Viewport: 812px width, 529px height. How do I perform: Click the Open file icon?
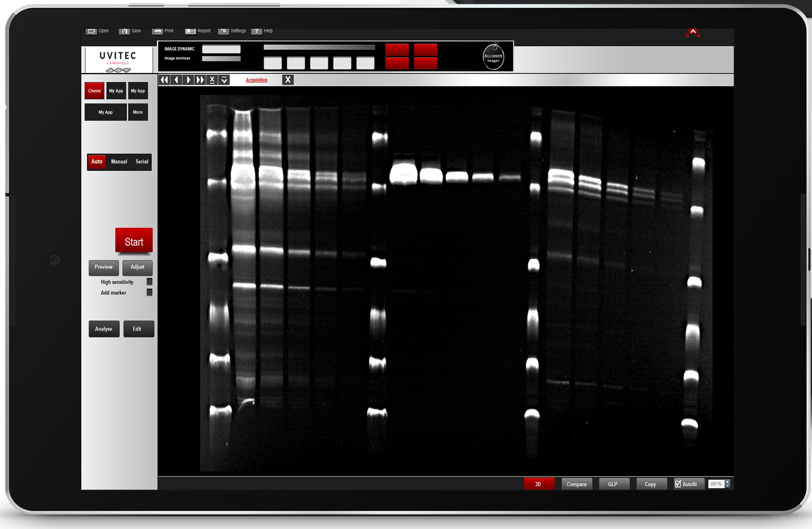coord(91,31)
